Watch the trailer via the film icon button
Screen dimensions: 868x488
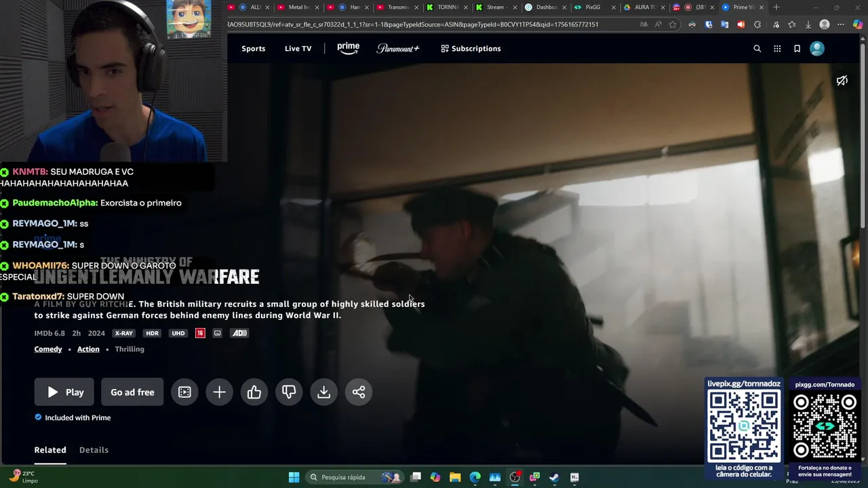point(184,392)
